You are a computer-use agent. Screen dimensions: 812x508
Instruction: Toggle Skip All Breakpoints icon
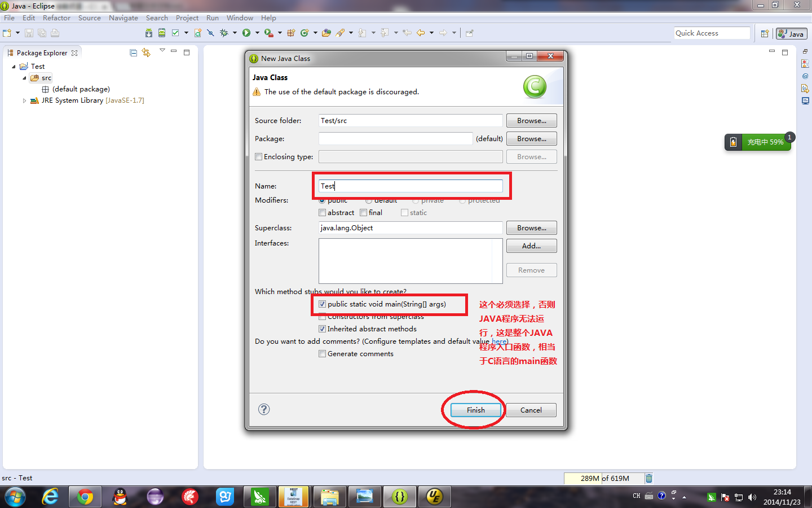coord(210,33)
